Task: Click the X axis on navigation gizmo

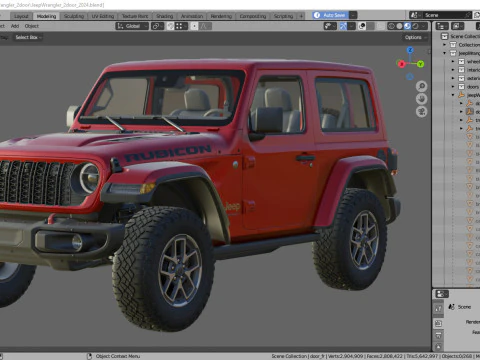Action: (401, 64)
